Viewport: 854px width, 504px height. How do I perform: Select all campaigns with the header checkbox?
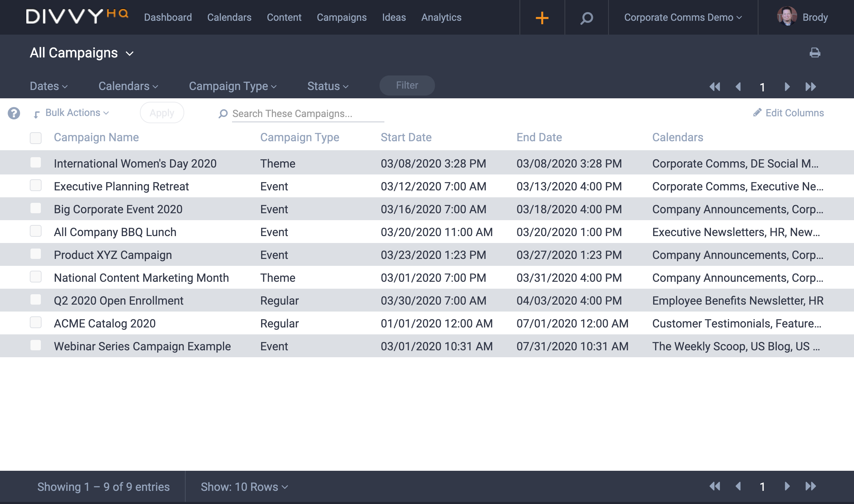(x=36, y=138)
